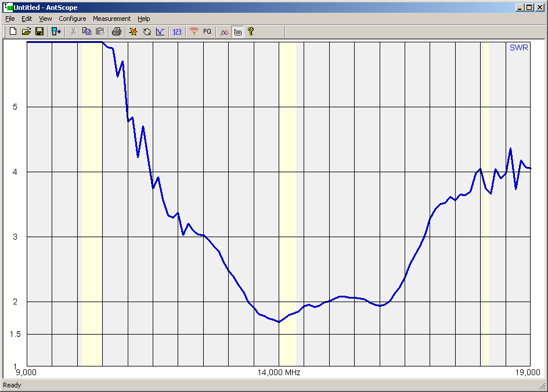Click the red antenna toolbar icon
Screen dimensions: 548x392
[194, 31]
